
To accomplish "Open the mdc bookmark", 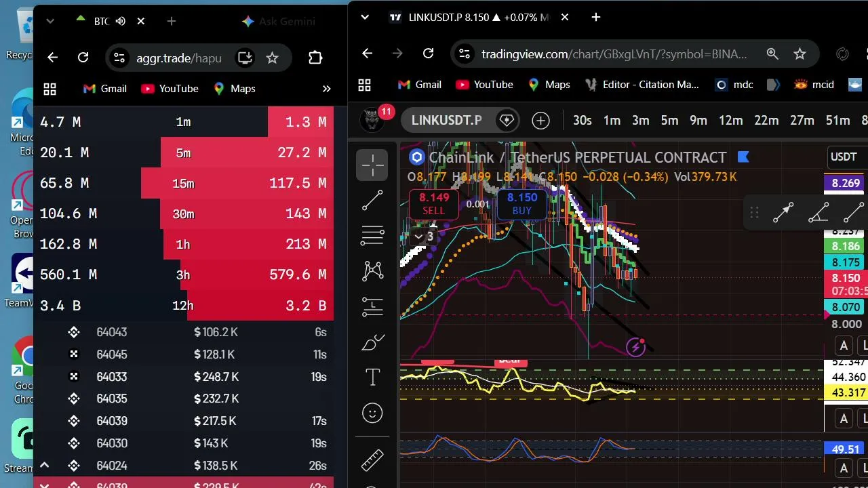I will 734,85.
